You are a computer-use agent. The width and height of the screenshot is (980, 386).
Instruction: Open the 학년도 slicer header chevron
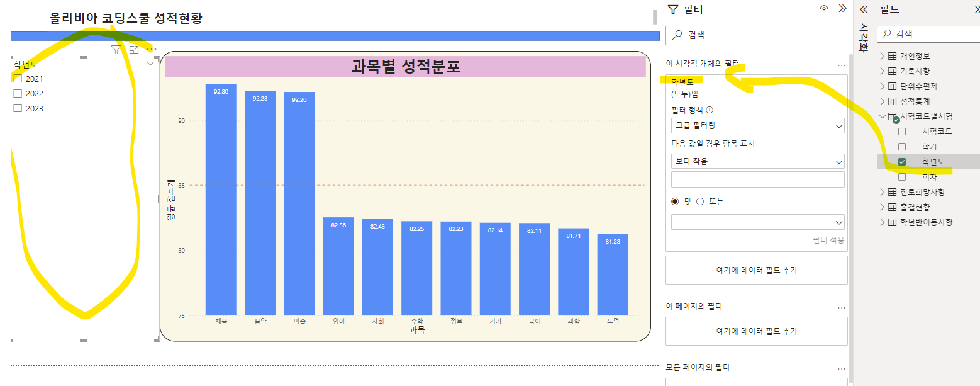point(150,64)
